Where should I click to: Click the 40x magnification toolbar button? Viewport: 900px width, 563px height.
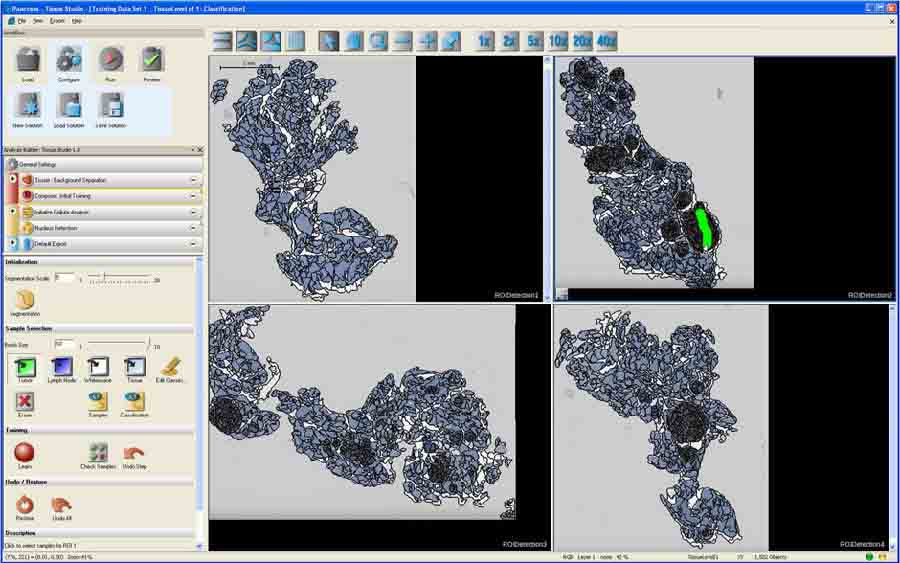(606, 41)
